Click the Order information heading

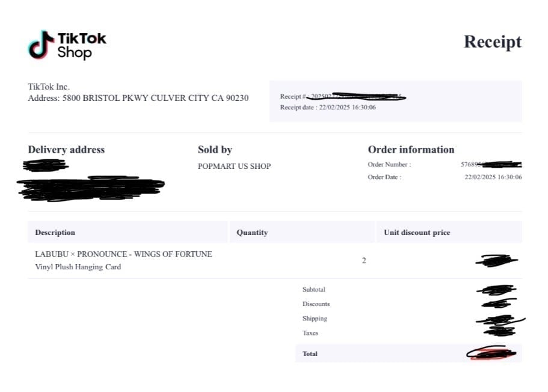click(411, 150)
